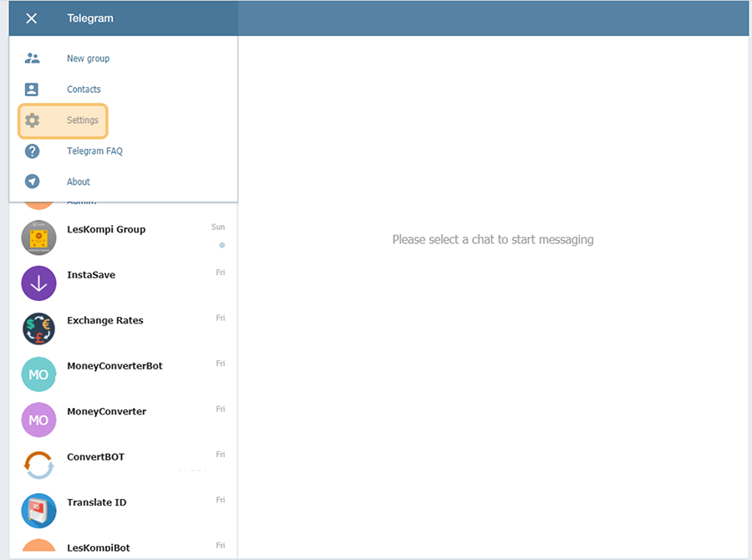Click the Telegram FAQ question mark icon

(x=32, y=151)
